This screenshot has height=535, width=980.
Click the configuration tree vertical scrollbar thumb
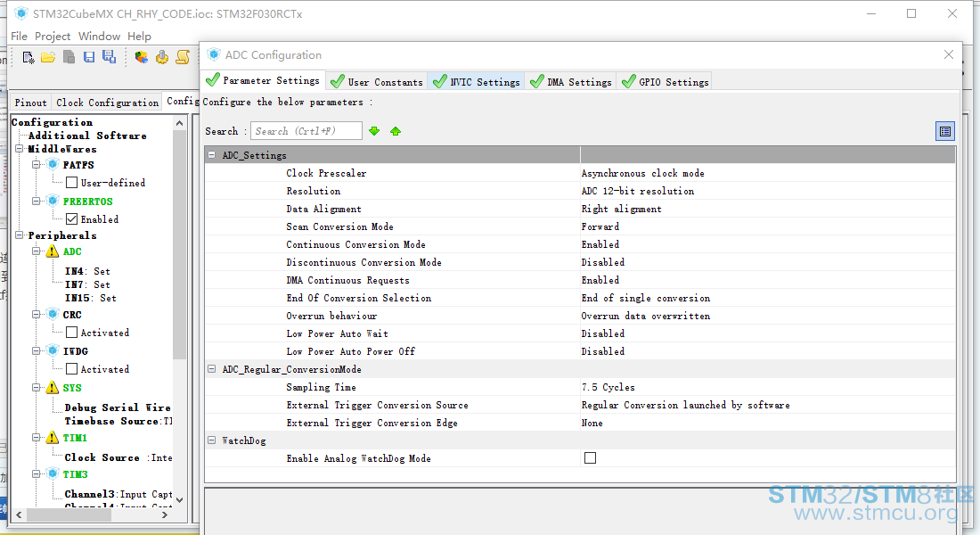[x=179, y=244]
